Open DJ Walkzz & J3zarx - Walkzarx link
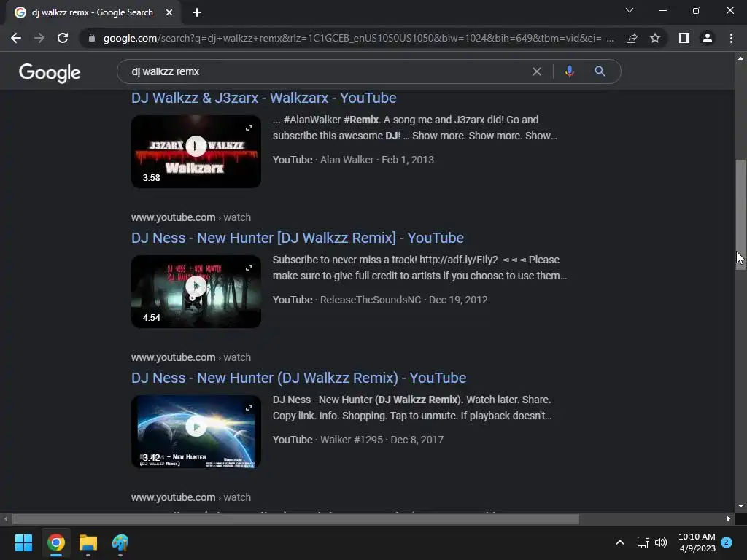This screenshot has height=560, width=747. coord(263,98)
